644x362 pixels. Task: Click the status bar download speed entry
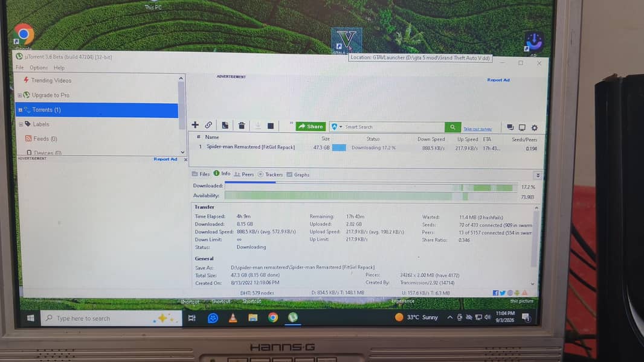[338, 293]
